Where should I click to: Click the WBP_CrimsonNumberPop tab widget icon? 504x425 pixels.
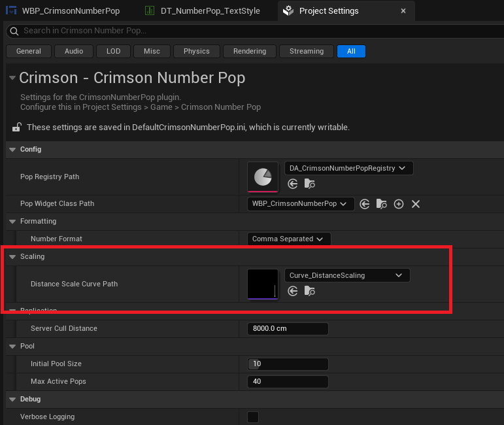[11, 10]
